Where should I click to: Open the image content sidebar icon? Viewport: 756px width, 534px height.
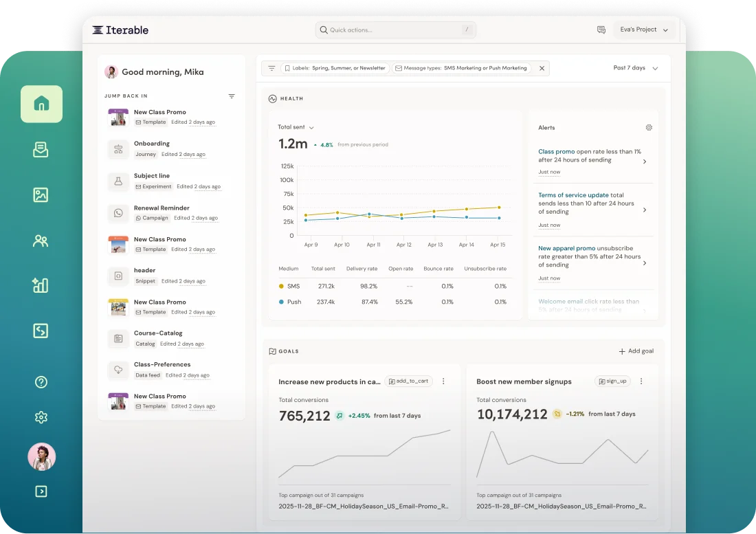click(41, 195)
